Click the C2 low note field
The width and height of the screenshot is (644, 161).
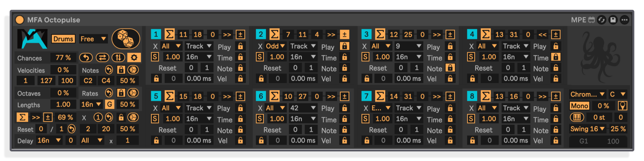point(88,81)
